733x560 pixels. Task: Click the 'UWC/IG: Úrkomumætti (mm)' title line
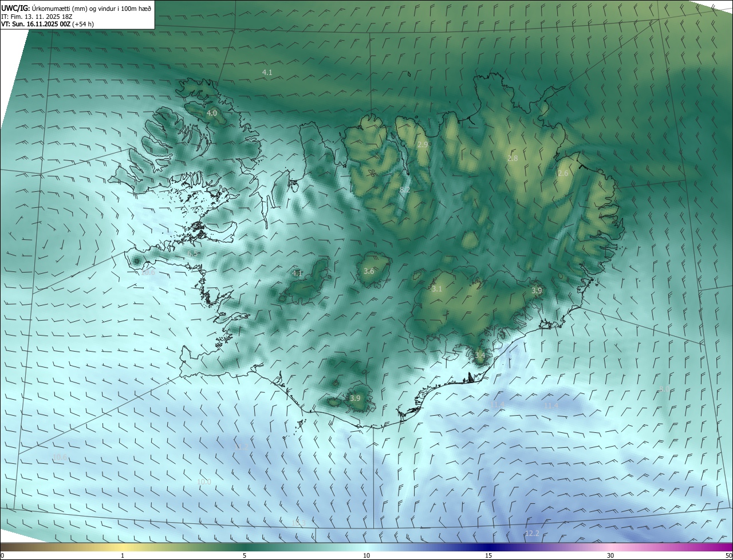coord(76,8)
